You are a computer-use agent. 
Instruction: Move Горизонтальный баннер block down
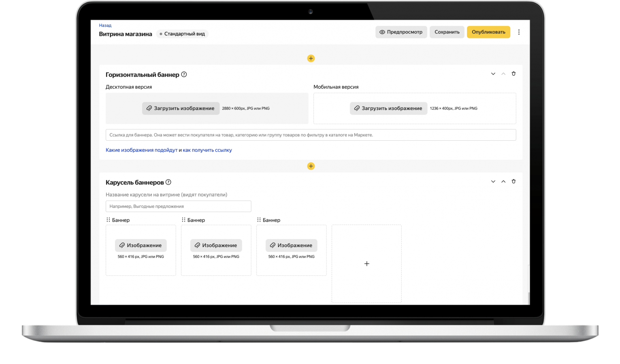[493, 74]
